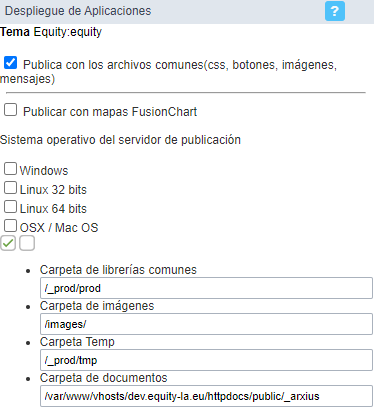Click the Despliegue de Aplicaciones header title
Viewport: 374px width, 409px height.
pyautogui.click(x=78, y=11)
